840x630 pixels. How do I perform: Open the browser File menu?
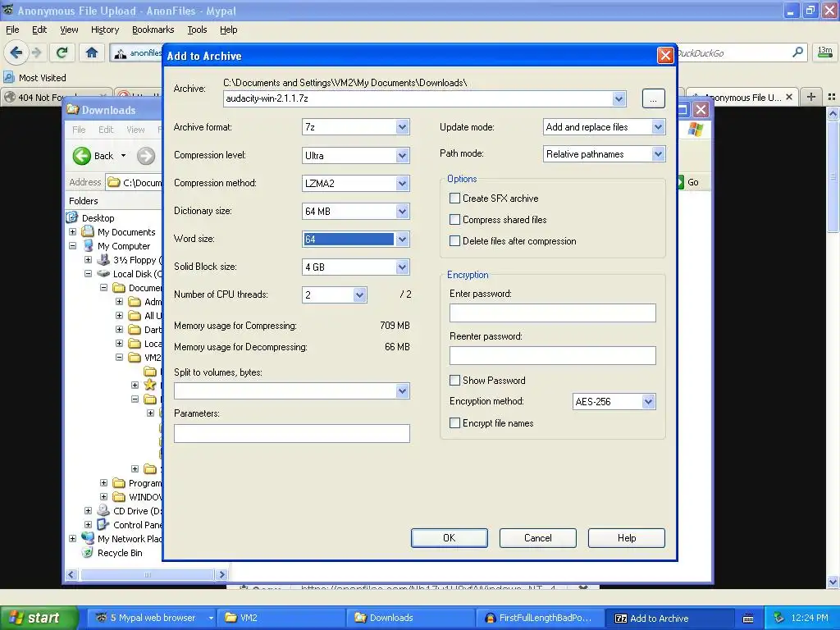(11, 30)
